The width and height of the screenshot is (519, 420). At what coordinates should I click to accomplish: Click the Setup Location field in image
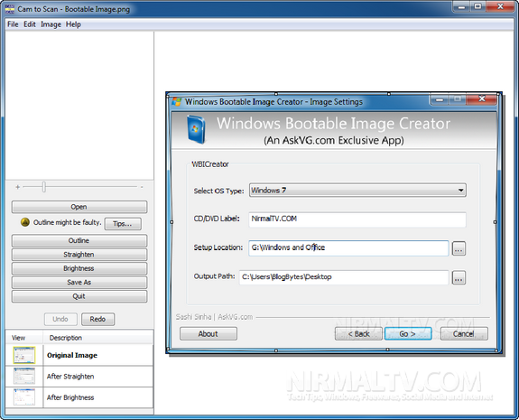click(349, 247)
